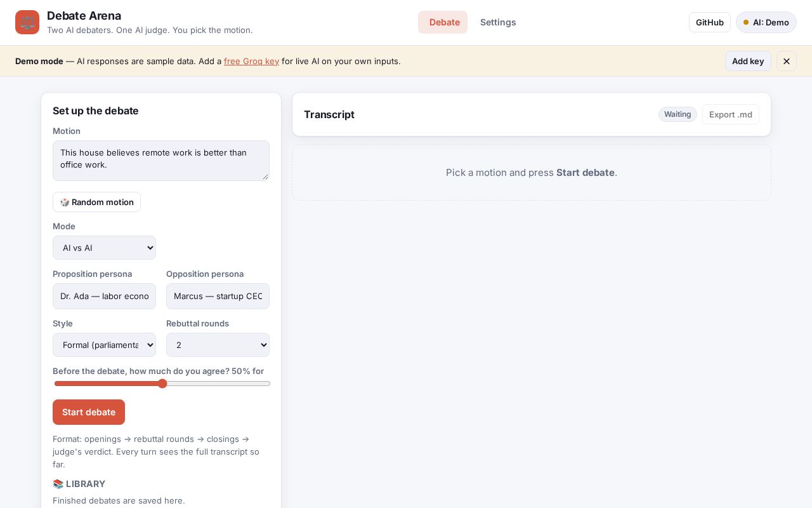This screenshot has width=812, height=508.
Task: Click the AI: Demo status pill
Action: click(x=766, y=22)
